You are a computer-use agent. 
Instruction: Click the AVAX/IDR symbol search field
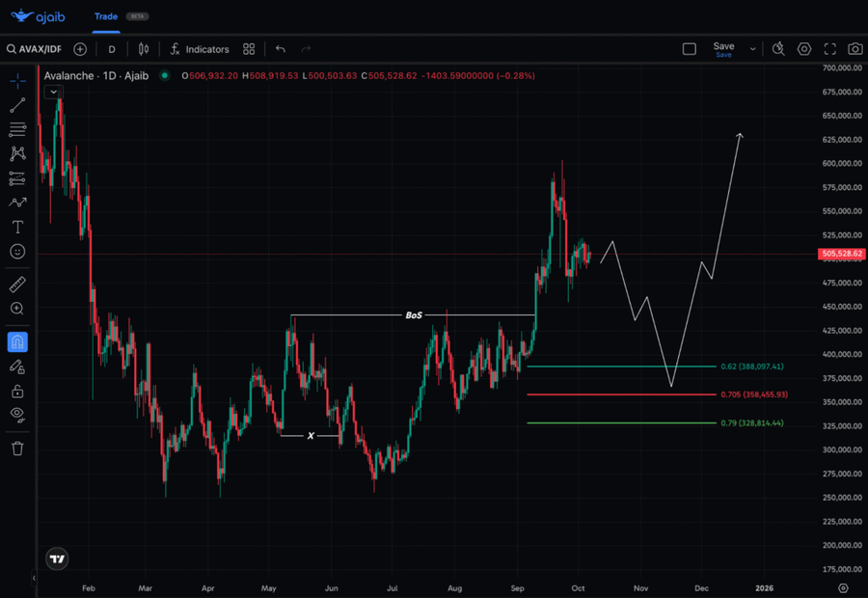(35, 49)
